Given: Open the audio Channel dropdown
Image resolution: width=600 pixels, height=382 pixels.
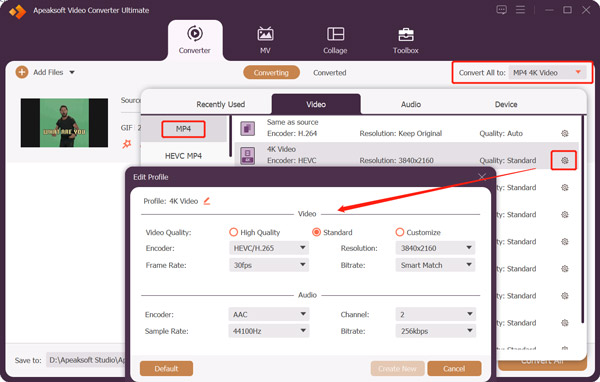Looking at the screenshot, I should pyautogui.click(x=436, y=314).
